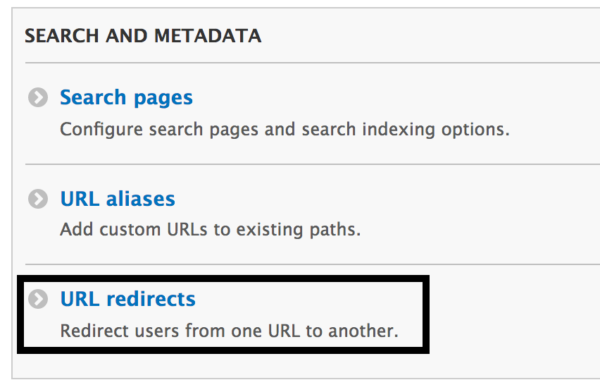Click the black highlight box's right border
Viewport: 600px width, 392px height.
coord(426,314)
